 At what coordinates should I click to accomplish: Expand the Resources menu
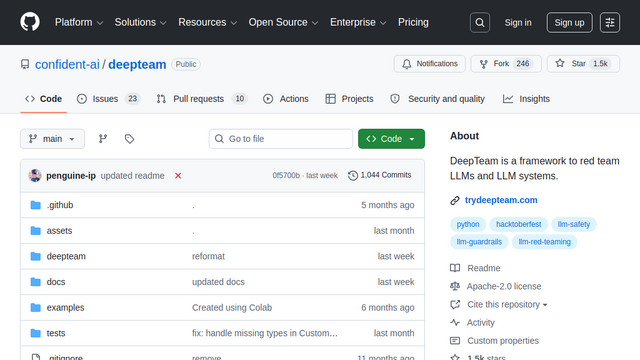pos(208,22)
